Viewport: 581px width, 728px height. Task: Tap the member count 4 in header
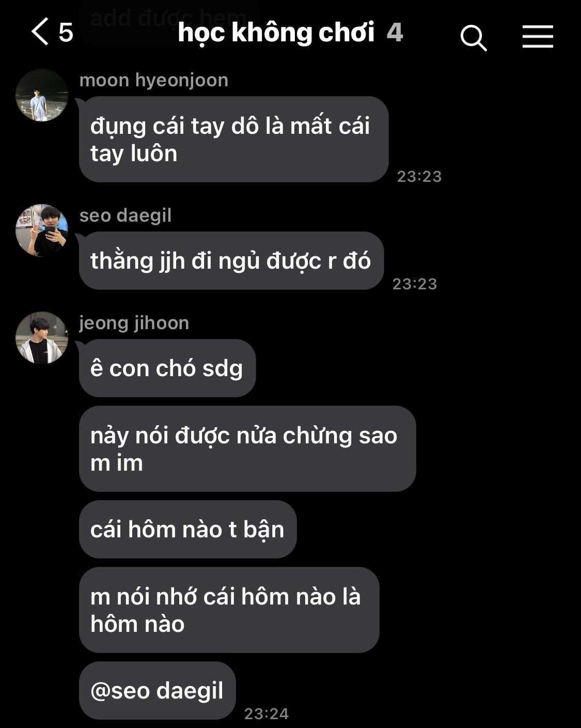click(395, 33)
